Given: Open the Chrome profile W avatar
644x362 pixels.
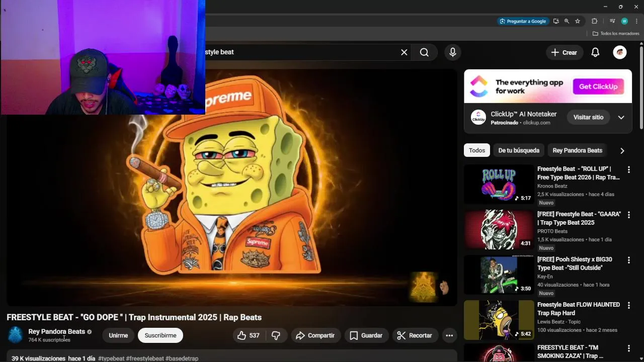Looking at the screenshot, I should point(624,21).
